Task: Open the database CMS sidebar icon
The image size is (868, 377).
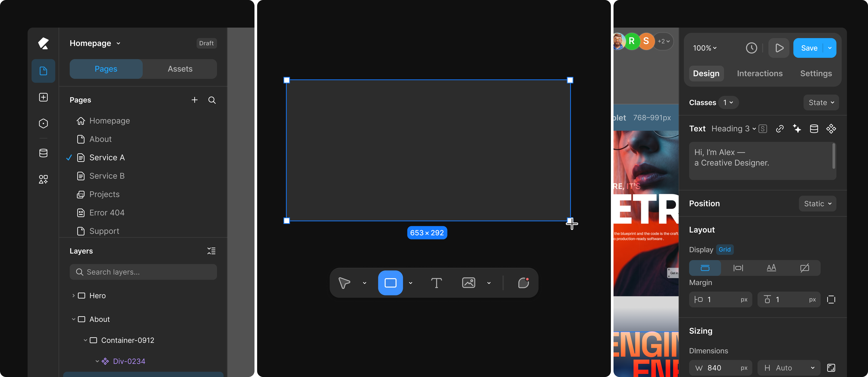Action: (43, 153)
